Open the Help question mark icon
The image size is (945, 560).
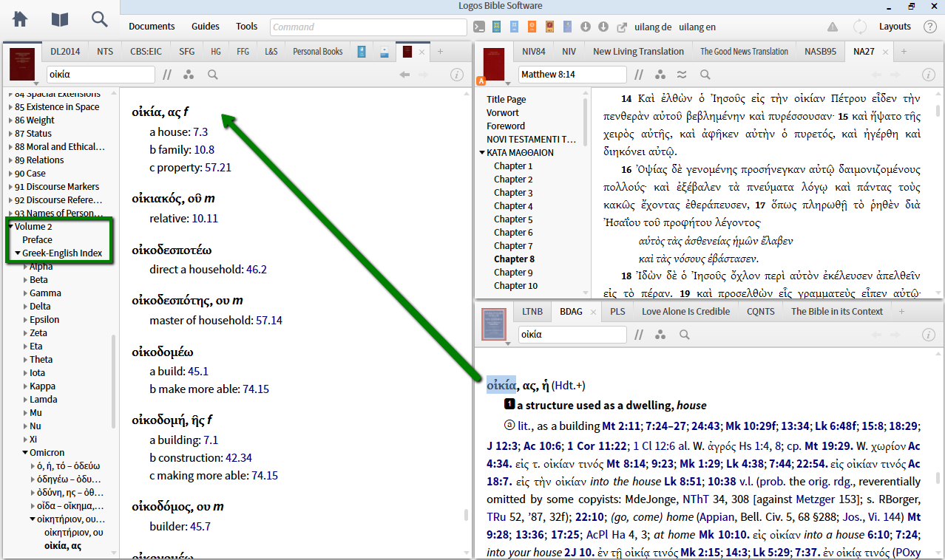[930, 27]
